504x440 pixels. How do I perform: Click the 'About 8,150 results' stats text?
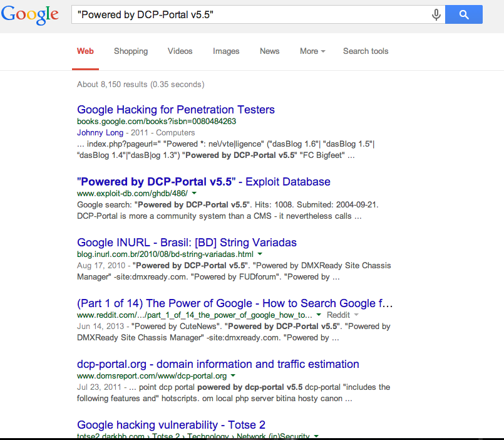point(140,85)
